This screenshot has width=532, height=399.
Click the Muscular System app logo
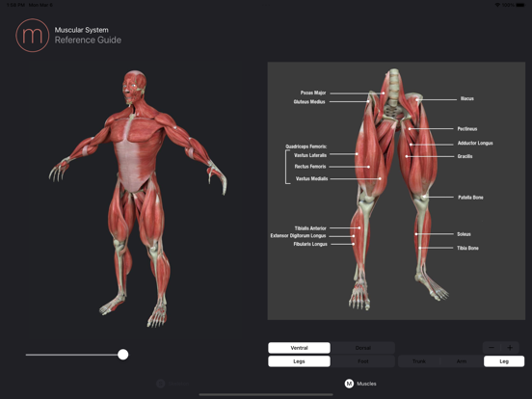coord(32,36)
